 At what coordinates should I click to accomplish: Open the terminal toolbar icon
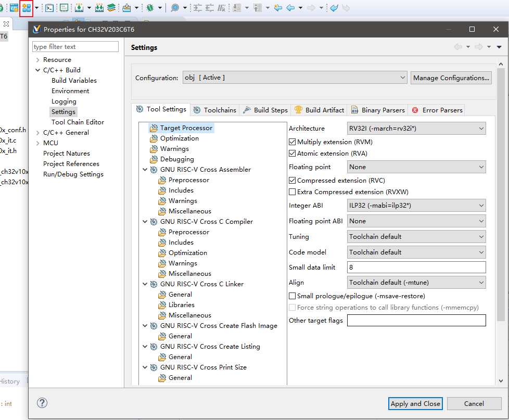click(49, 8)
